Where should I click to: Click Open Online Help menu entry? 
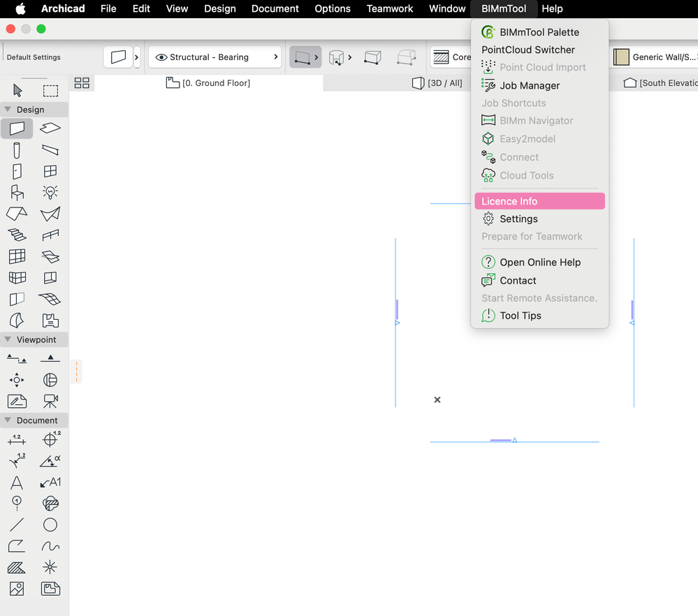(x=539, y=262)
